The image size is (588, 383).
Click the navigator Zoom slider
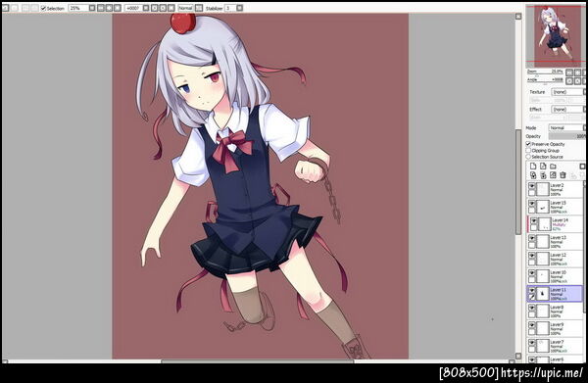click(545, 72)
